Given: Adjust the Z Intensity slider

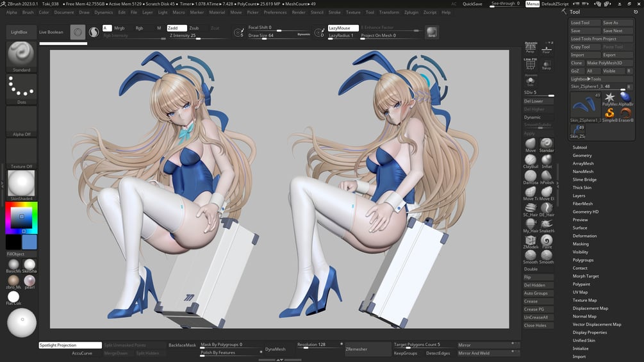Looking at the screenshot, I should click(x=197, y=36).
